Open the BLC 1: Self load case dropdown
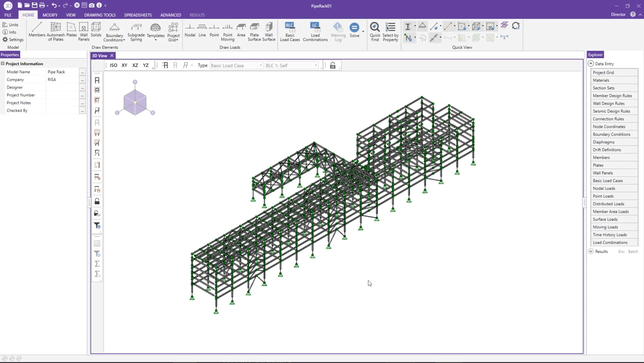The image size is (644, 363). pyautogui.click(x=291, y=65)
